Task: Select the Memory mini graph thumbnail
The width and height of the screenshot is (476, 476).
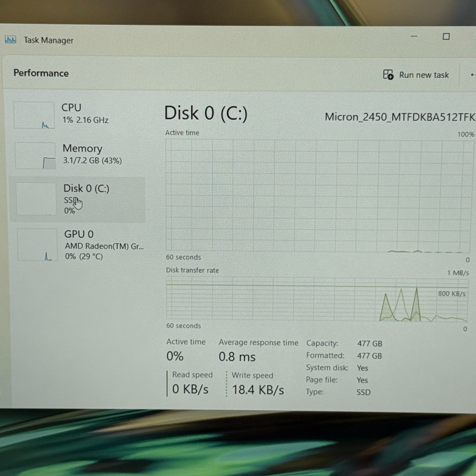Action: pyautogui.click(x=35, y=155)
